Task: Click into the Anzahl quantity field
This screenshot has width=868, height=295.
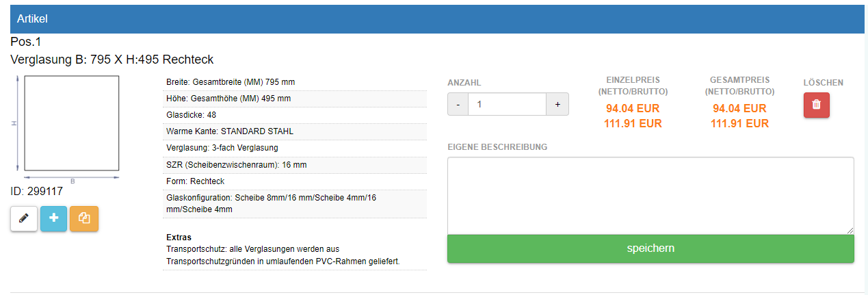Action: [x=507, y=104]
